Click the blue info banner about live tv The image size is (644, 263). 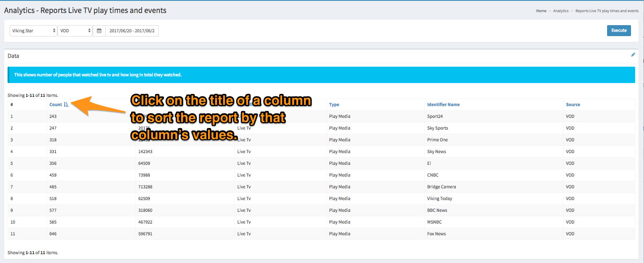pos(321,75)
